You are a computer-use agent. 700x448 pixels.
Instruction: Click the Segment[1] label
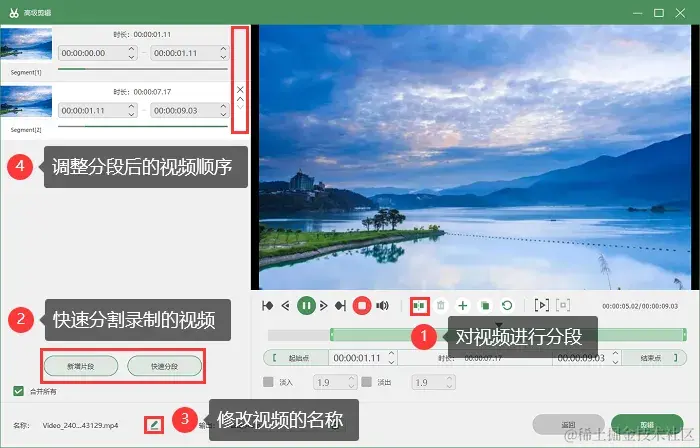[26, 72]
